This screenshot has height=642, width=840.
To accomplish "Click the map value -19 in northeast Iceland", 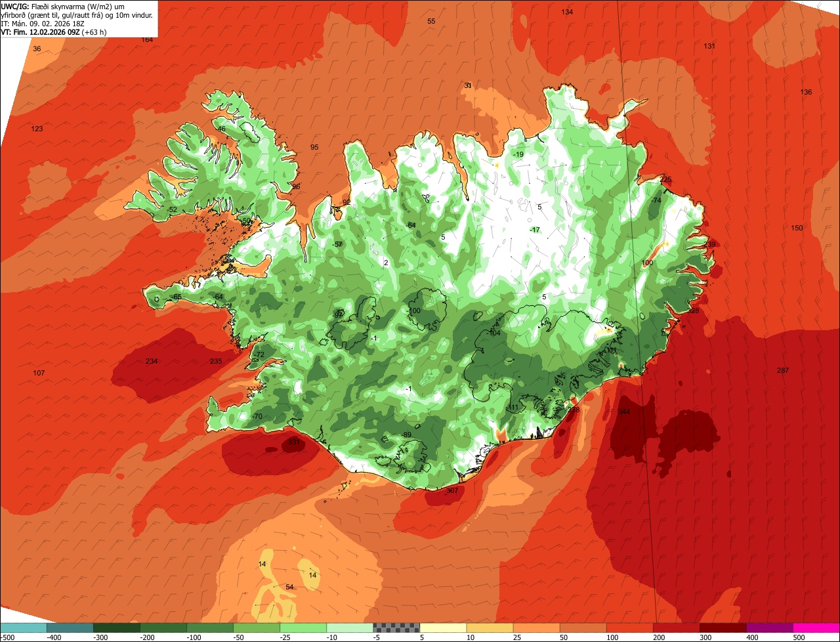I will pyautogui.click(x=518, y=155).
